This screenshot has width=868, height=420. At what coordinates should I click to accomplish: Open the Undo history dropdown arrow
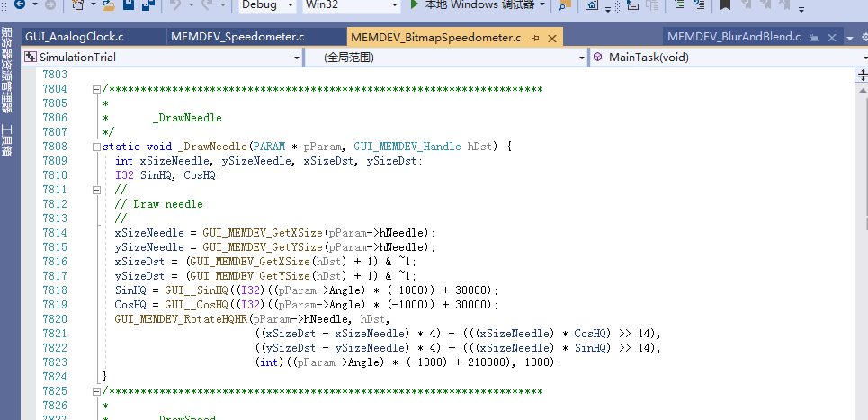(191, 4)
